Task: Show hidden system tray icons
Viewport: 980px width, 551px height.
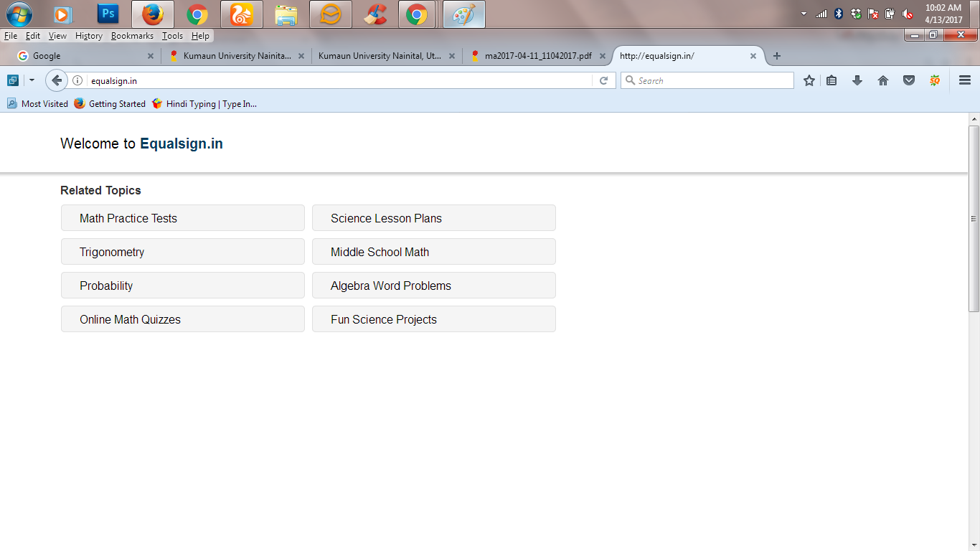Action: coord(804,14)
